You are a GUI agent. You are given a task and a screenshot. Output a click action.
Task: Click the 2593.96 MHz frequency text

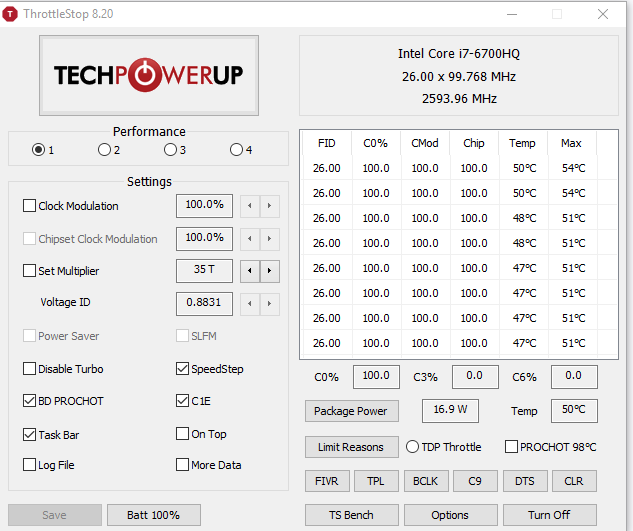pos(459,99)
